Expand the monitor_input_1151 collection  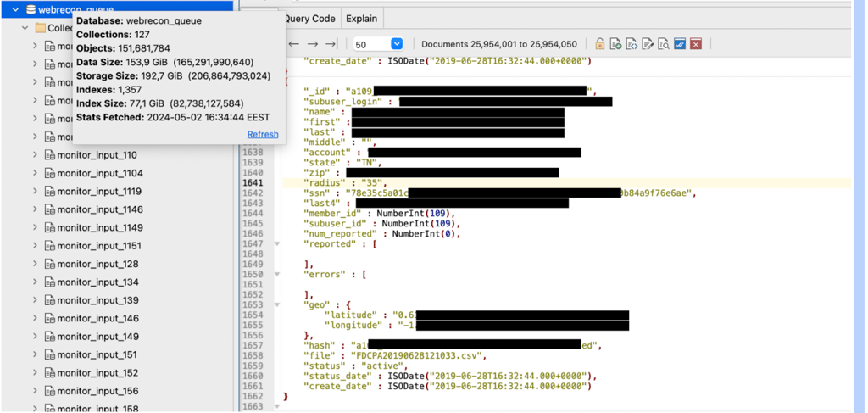35,246
